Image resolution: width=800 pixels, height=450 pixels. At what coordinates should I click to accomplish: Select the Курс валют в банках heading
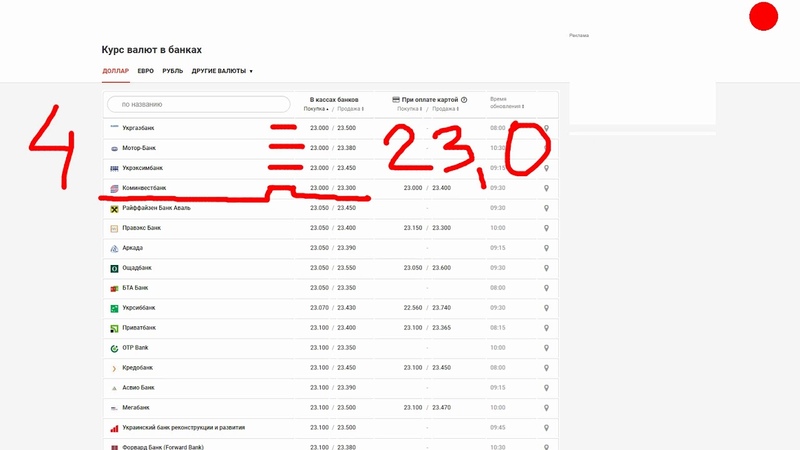click(x=152, y=49)
